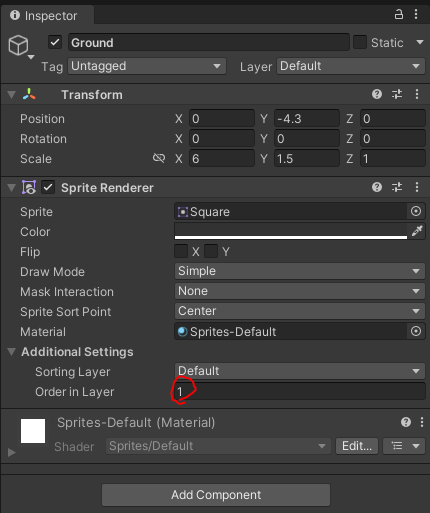The image size is (430, 513).
Task: Click the Rotation X field
Action: click(222, 138)
